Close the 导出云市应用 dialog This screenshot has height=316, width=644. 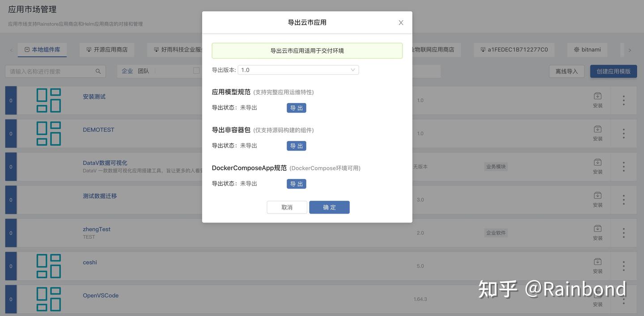401,22
